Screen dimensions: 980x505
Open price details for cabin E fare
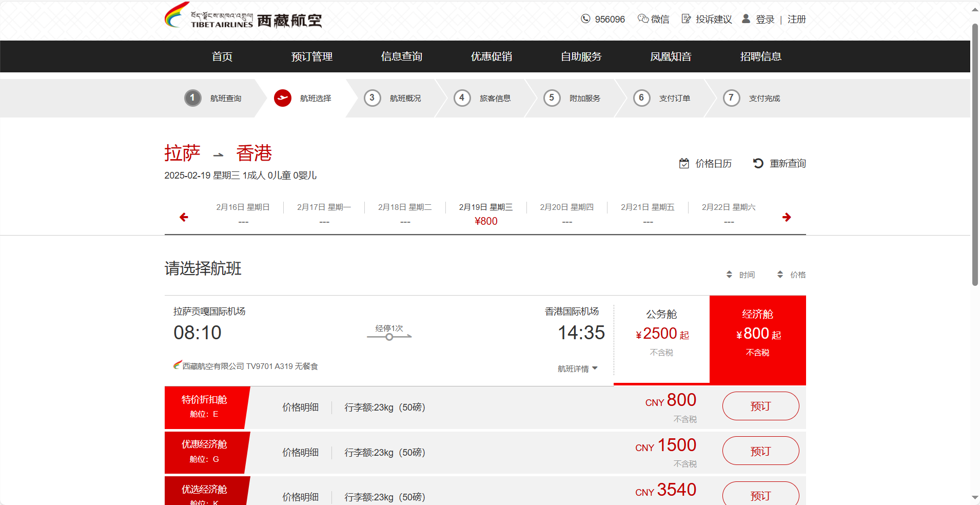pos(300,407)
